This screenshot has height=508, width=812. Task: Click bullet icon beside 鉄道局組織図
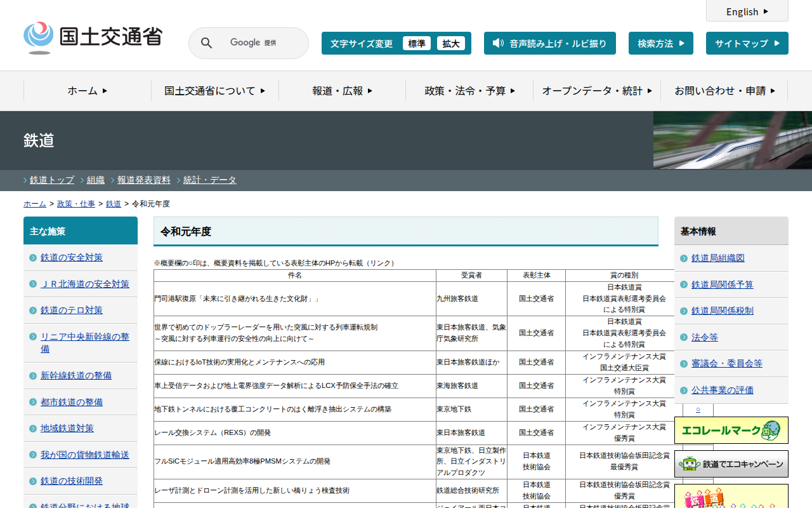point(684,258)
